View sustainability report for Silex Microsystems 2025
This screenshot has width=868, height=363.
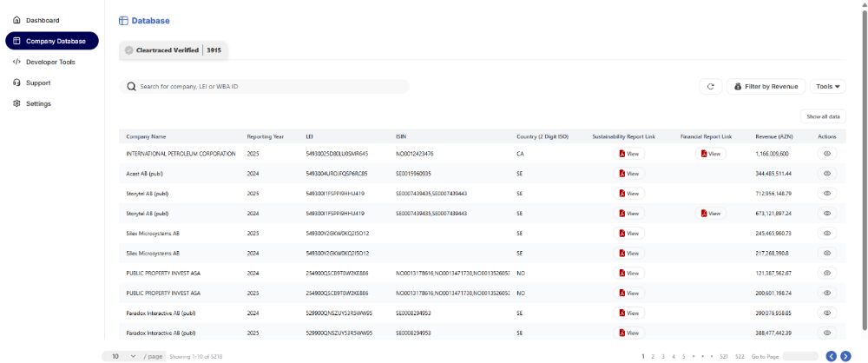(628, 234)
